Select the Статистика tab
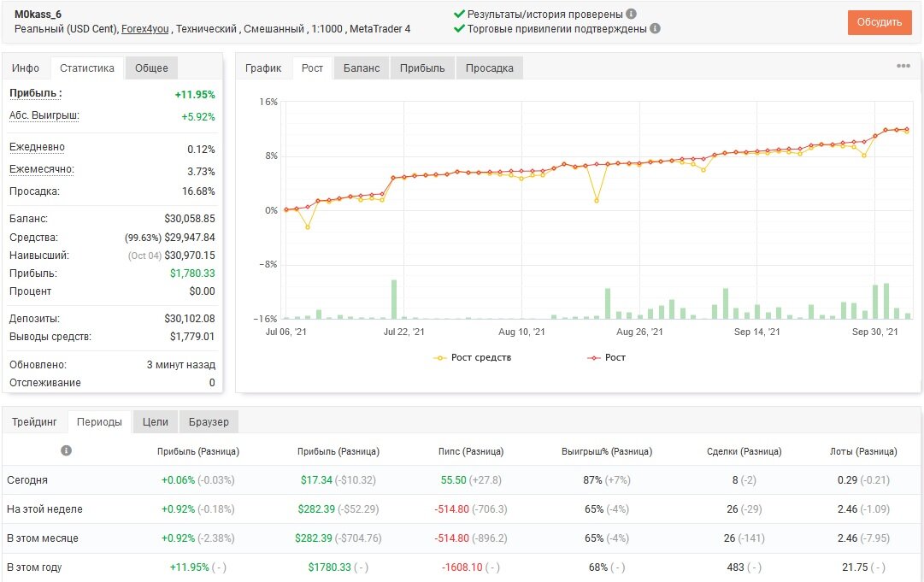 (87, 68)
